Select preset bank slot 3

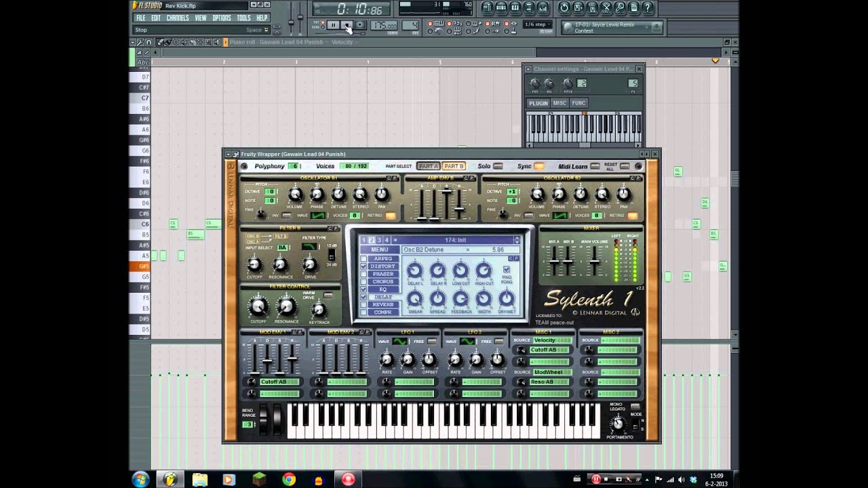click(379, 240)
